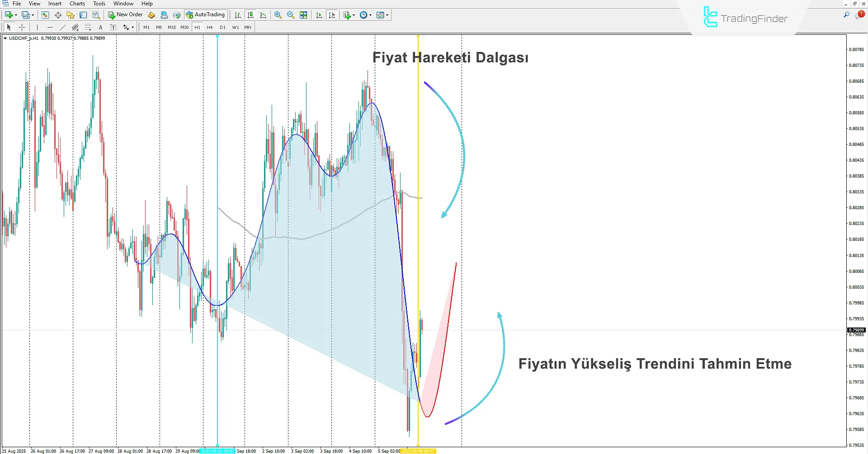
Task: Open the indicators list dropdown arrow
Action: tap(354, 15)
